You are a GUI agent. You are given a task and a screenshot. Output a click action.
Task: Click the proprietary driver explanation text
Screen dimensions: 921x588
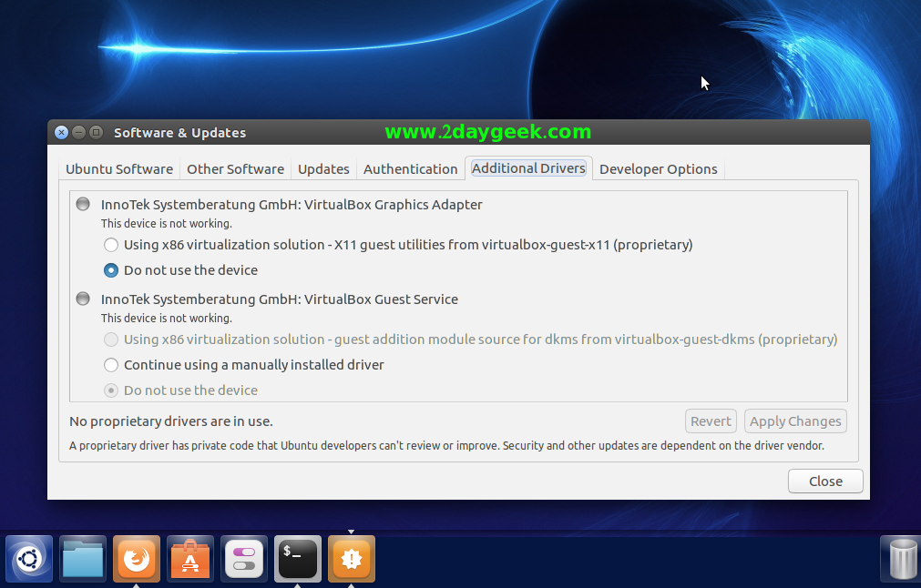(446, 446)
